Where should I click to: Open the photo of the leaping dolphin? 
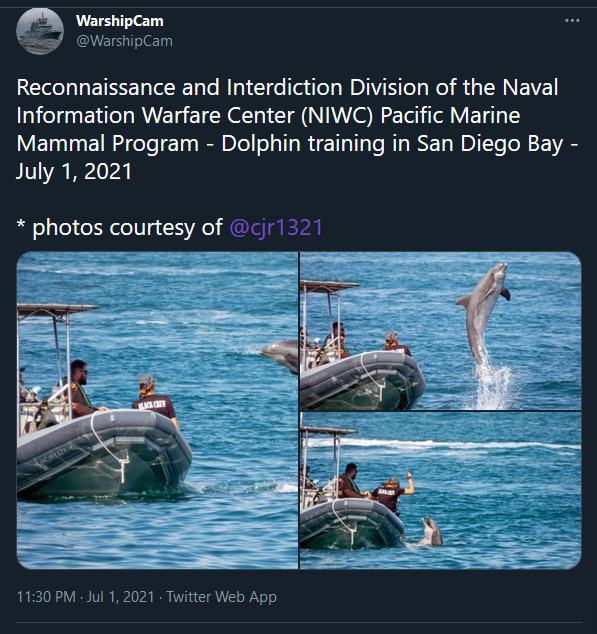(440, 331)
